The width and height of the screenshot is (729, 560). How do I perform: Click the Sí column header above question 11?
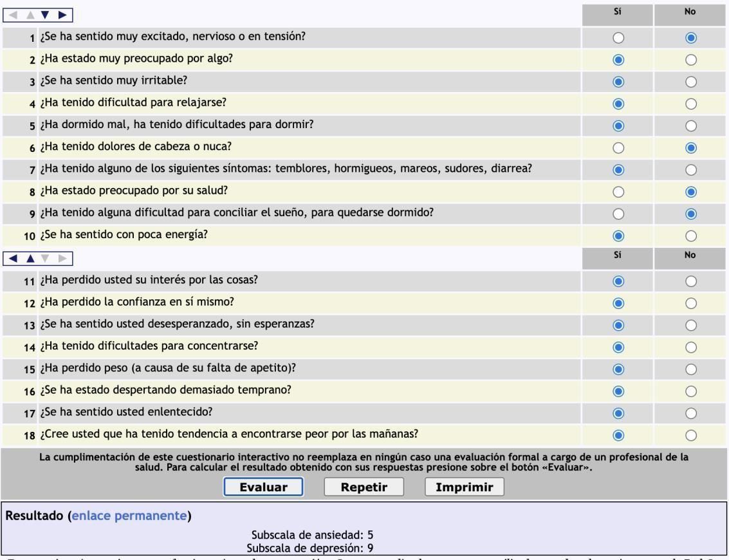[618, 259]
